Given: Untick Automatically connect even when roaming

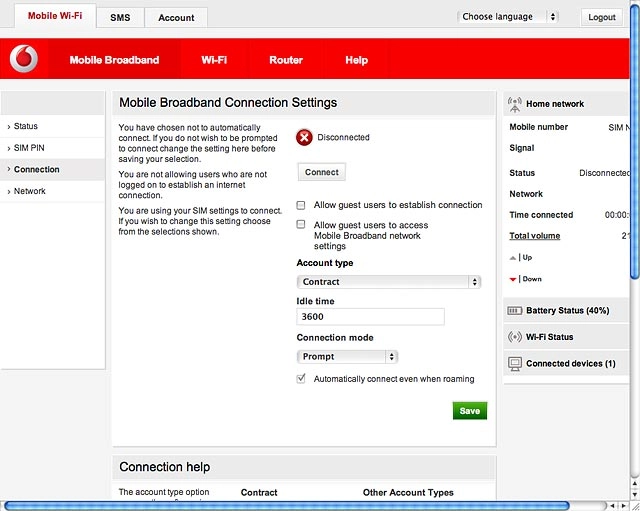Looking at the screenshot, I should 301,379.
